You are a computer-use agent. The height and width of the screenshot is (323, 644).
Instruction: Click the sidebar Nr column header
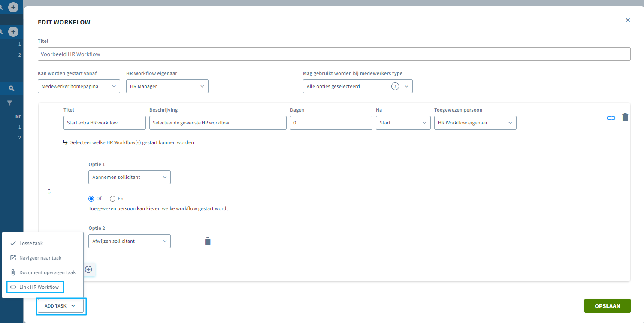pyautogui.click(x=18, y=116)
